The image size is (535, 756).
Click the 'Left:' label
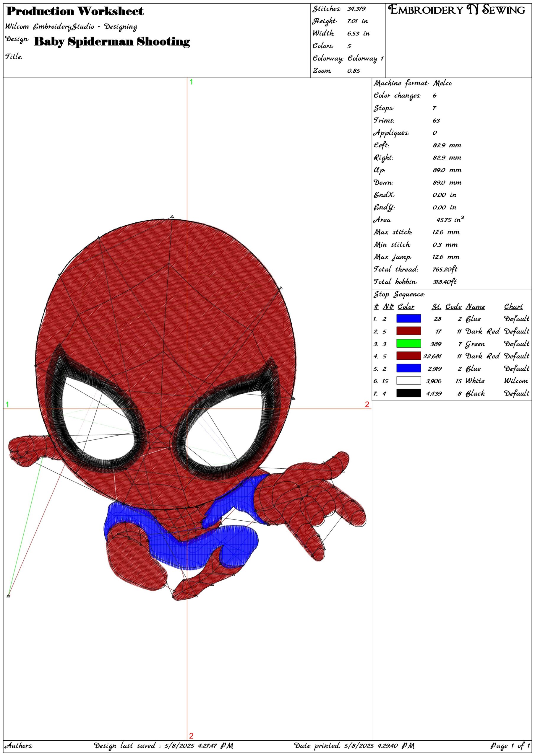[x=381, y=145]
